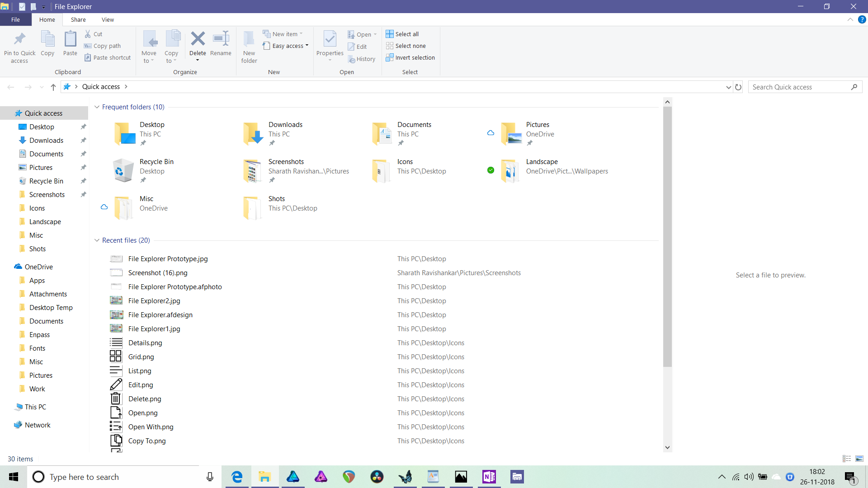
Task: Collapse the Recent files section
Action: tap(97, 240)
